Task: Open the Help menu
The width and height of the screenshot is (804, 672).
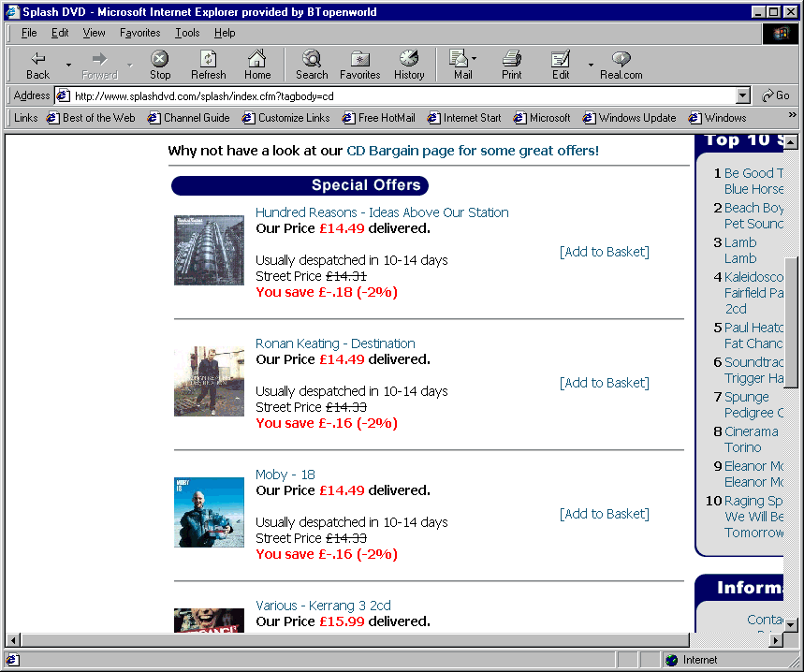Action: pyautogui.click(x=225, y=33)
